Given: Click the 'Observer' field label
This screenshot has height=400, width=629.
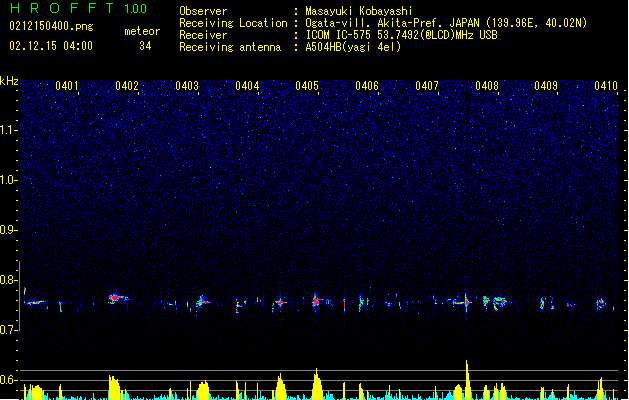Looking at the screenshot, I should pos(203,11).
